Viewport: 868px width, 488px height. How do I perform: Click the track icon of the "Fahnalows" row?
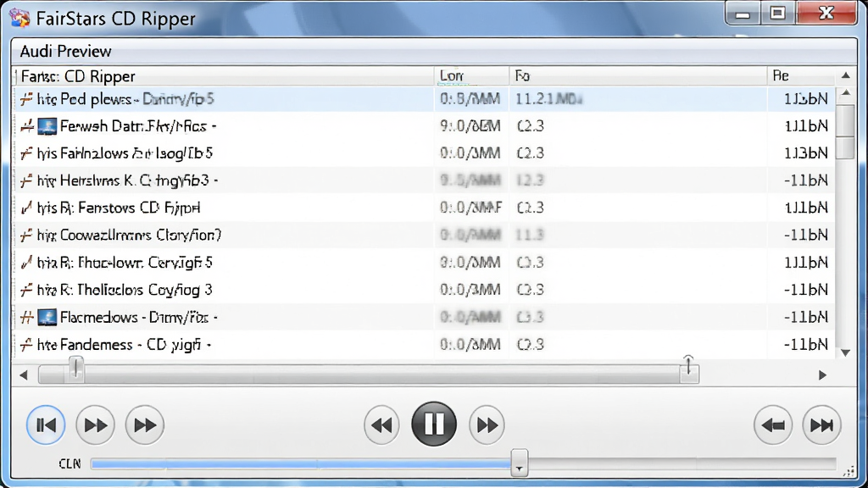26,153
